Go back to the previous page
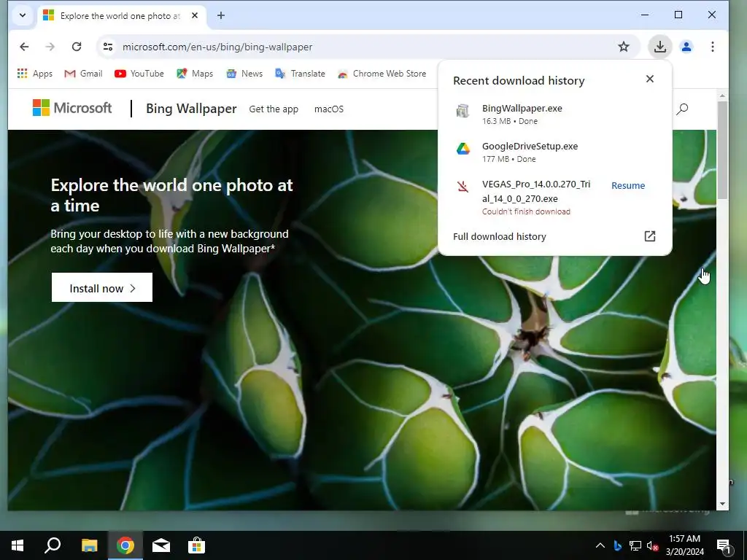The width and height of the screenshot is (747, 560). point(24,47)
